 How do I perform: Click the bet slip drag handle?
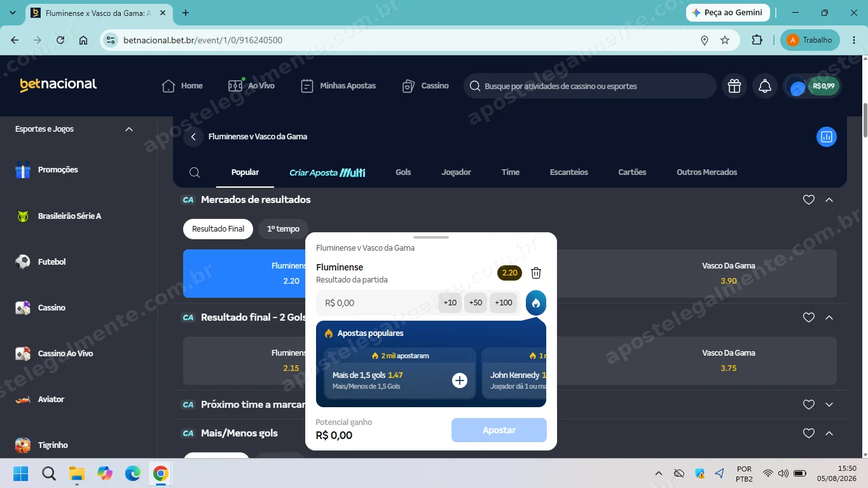(431, 237)
